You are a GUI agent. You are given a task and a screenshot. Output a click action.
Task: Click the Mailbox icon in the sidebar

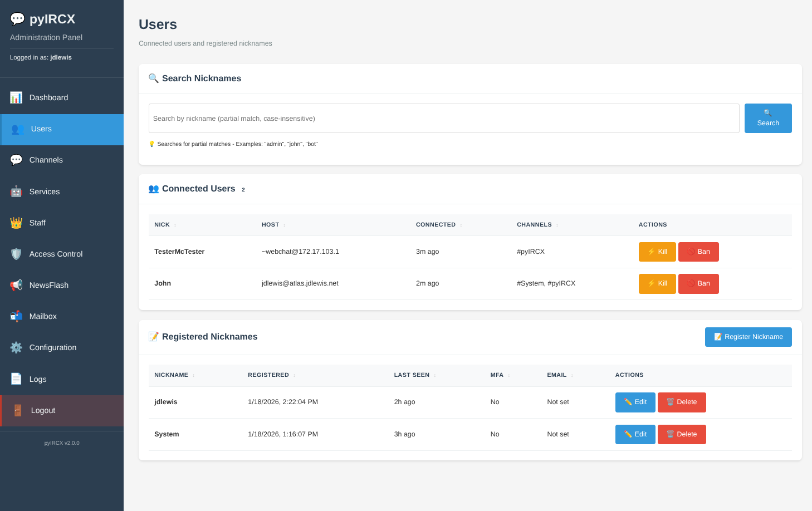pyautogui.click(x=16, y=316)
